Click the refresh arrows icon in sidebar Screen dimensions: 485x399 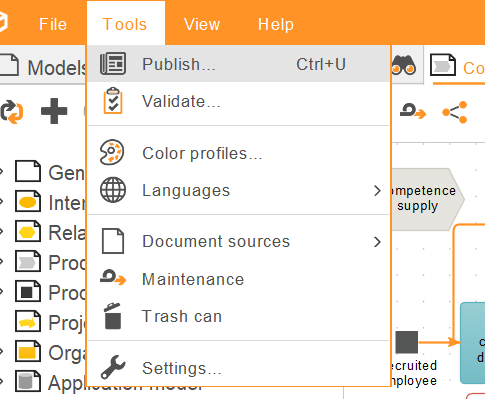pyautogui.click(x=12, y=112)
